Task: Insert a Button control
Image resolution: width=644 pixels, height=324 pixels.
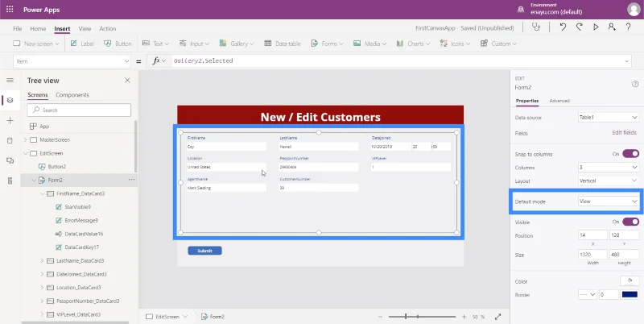Action: point(118,44)
